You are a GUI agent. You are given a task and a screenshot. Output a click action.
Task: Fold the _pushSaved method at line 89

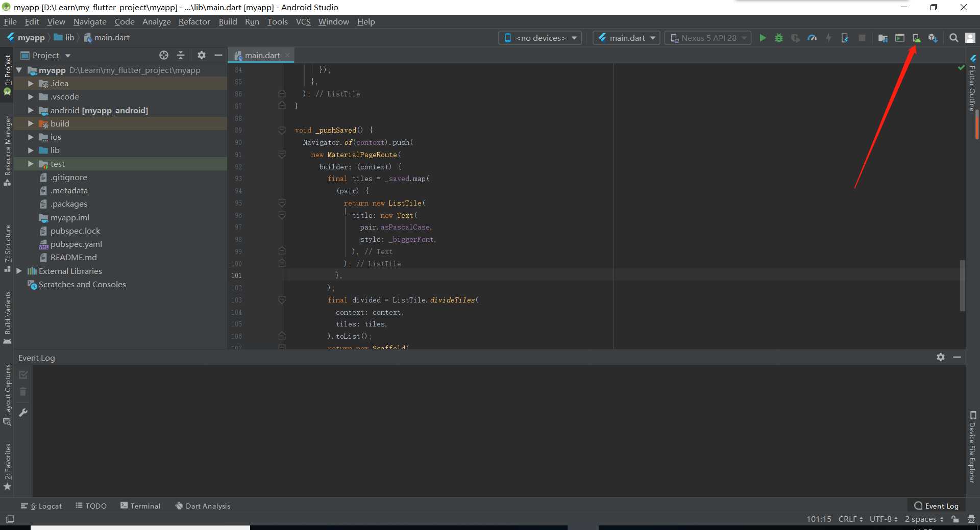tap(282, 130)
